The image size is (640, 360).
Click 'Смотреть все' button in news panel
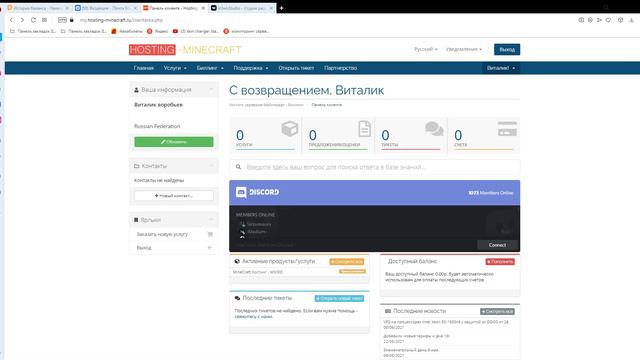[x=497, y=311]
